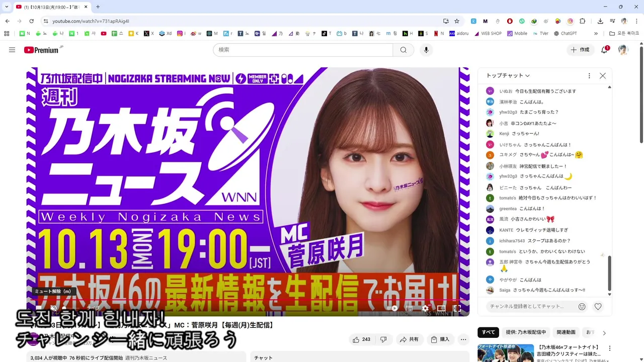Click the live chat scrollbar
644x362 pixels.
[610, 274]
